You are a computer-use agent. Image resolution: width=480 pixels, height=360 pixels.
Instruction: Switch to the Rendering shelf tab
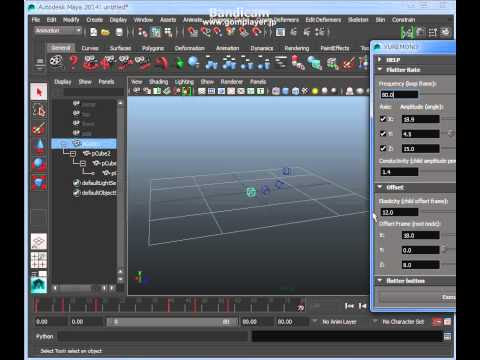(x=297, y=48)
